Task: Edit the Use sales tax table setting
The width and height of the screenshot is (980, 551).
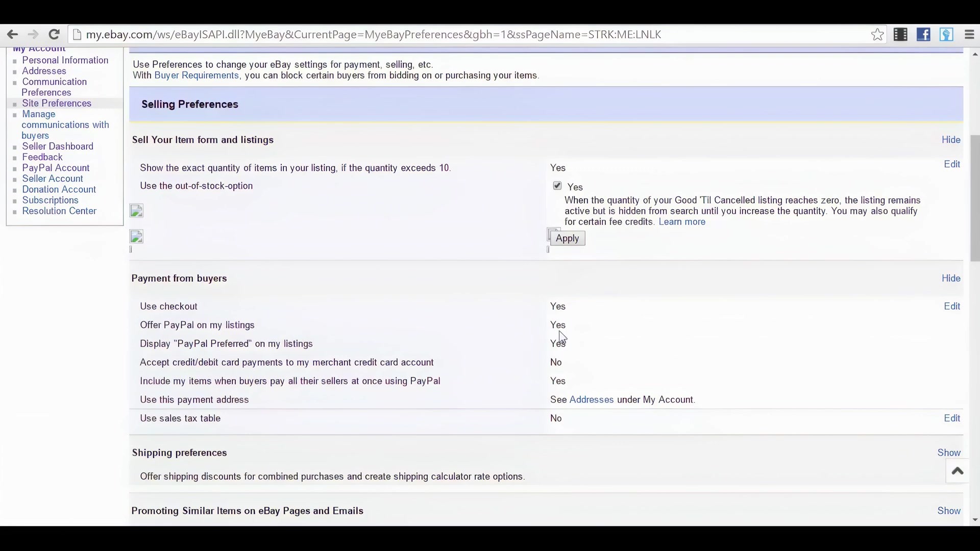Action: click(952, 418)
